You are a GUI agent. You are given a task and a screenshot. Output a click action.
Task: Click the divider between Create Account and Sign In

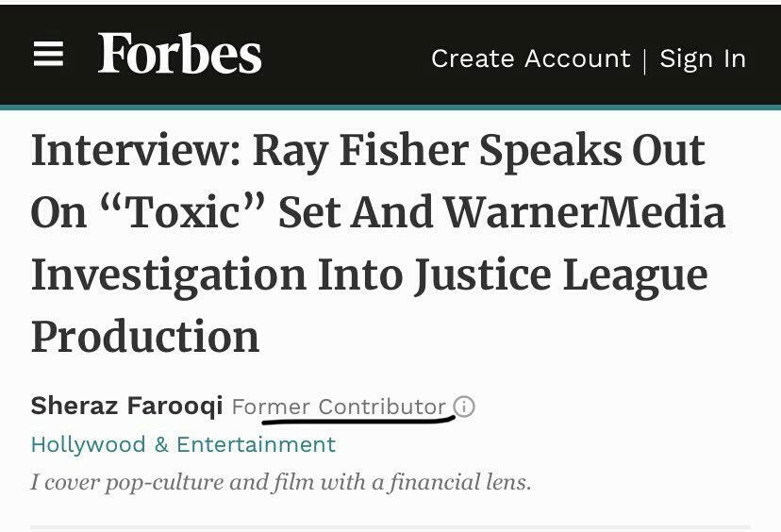[645, 60]
